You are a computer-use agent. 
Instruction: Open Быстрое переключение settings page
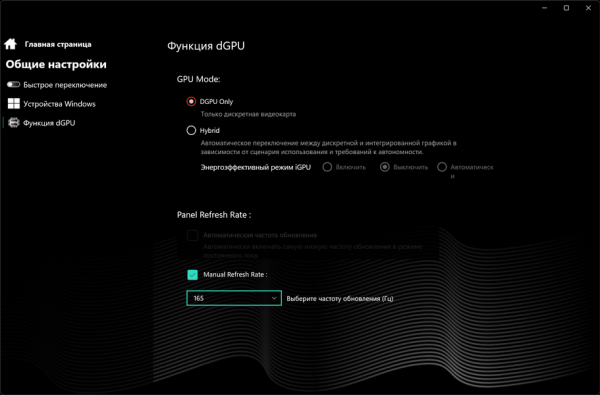point(65,85)
